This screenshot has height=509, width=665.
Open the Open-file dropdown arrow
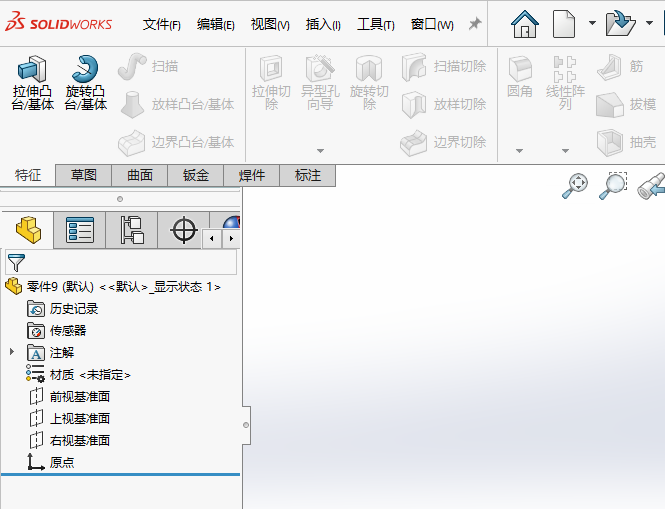click(x=649, y=23)
